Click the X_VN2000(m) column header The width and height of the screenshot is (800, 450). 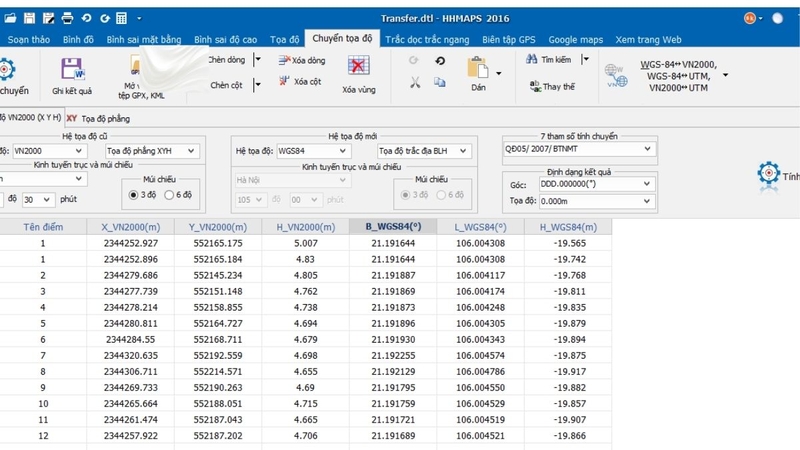click(x=131, y=227)
